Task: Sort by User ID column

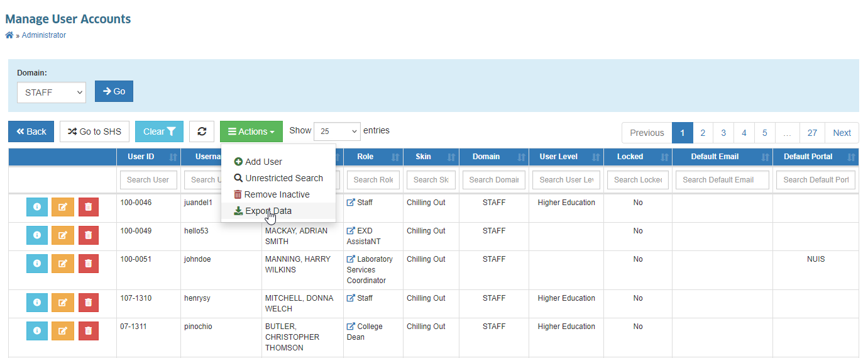Action: pyautogui.click(x=148, y=157)
